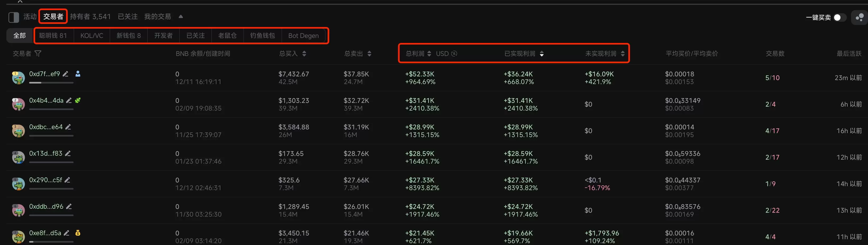
Task: Click the money bag icon beside 0xe8f...d5a
Action: pyautogui.click(x=78, y=233)
